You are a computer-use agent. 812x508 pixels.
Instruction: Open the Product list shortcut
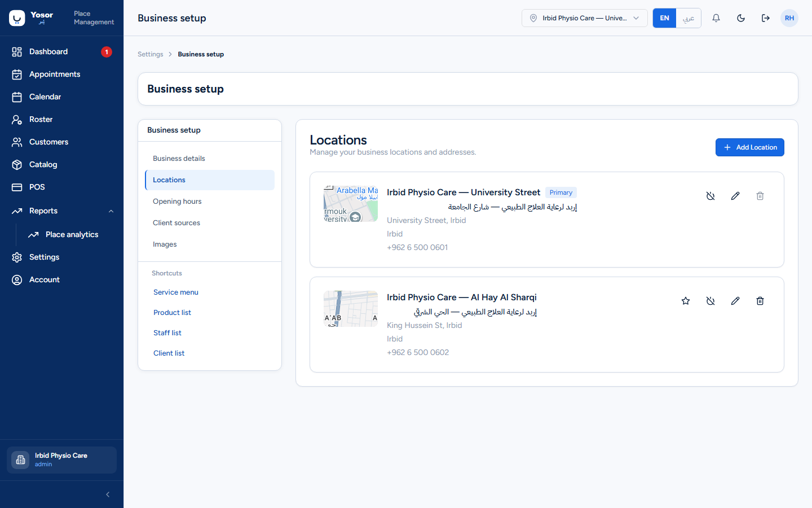(172, 313)
